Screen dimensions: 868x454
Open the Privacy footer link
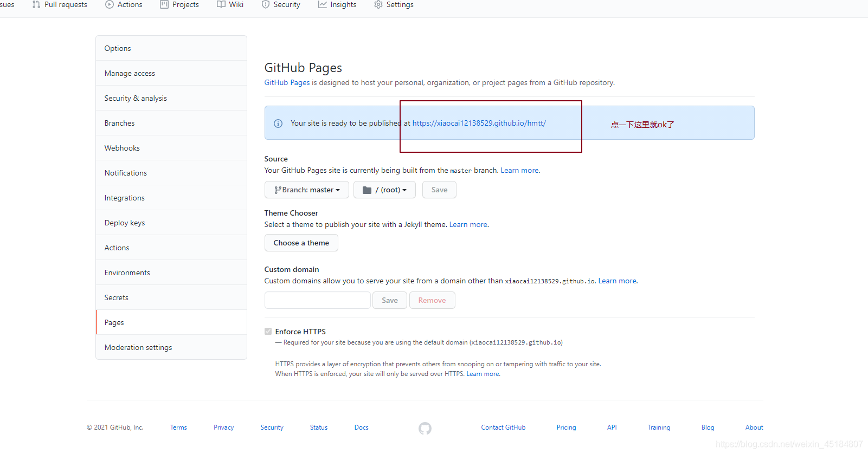tap(223, 427)
